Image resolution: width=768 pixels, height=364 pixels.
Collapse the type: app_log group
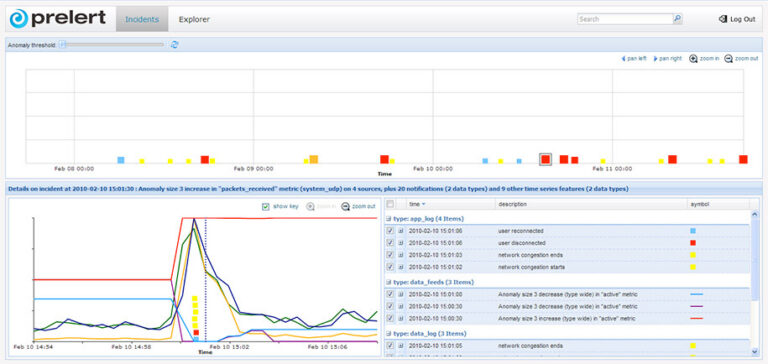pyautogui.click(x=388, y=218)
